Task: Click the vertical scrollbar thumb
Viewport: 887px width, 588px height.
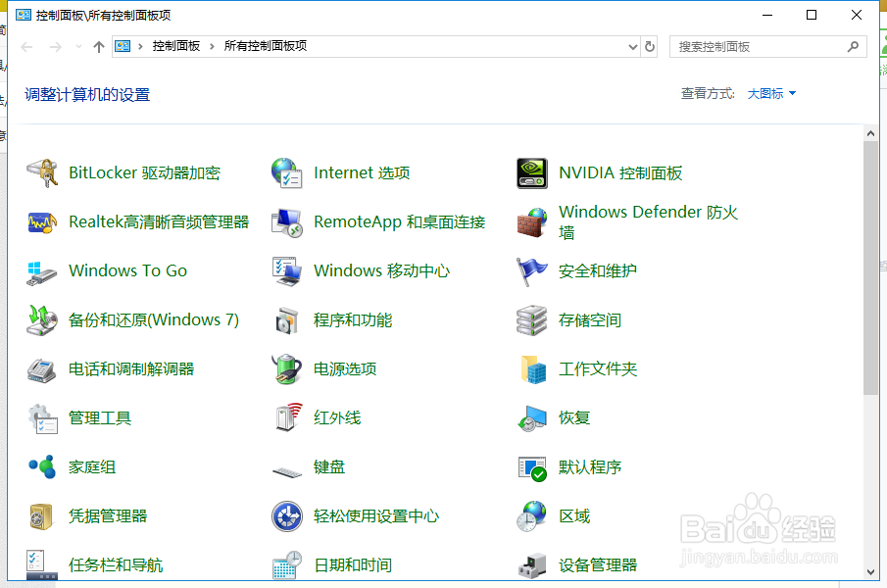Action: (870, 268)
